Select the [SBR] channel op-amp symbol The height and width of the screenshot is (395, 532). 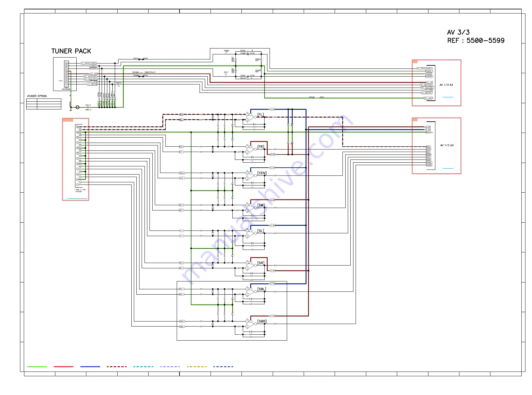coord(251,324)
